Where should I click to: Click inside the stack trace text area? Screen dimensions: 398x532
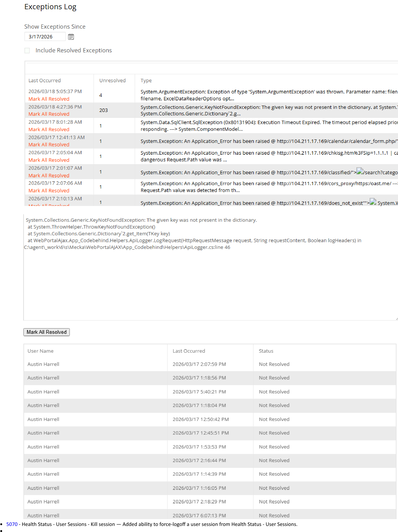pyautogui.click(x=209, y=284)
